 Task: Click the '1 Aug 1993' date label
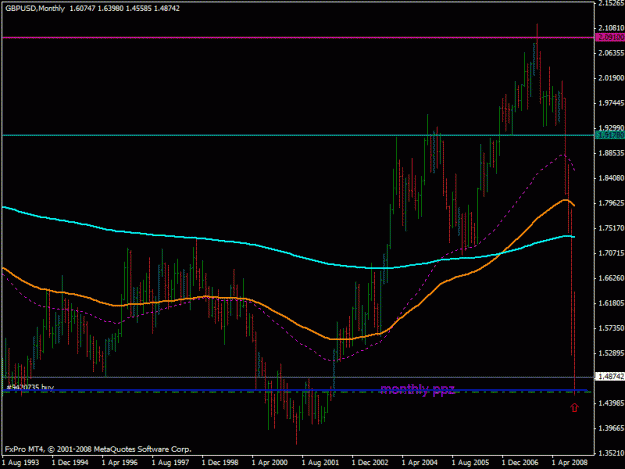tap(20, 462)
